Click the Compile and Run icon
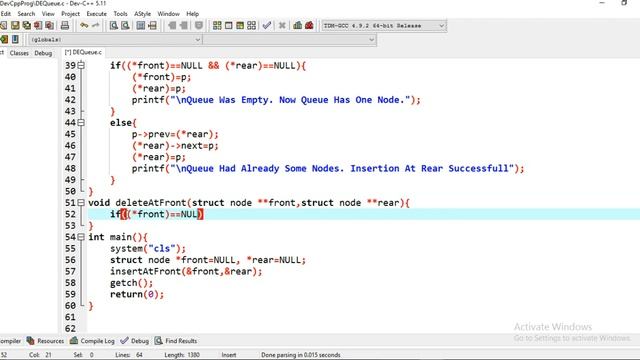The height and width of the screenshot is (360, 640). click(240, 26)
